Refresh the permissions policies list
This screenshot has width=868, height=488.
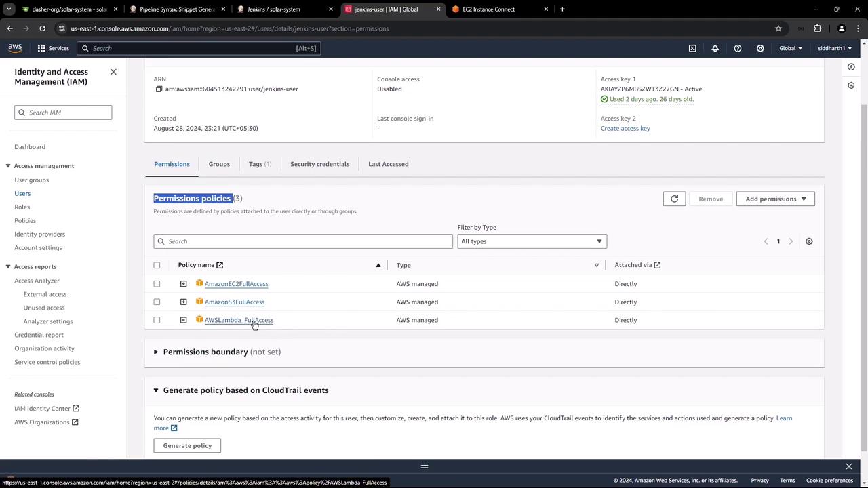pyautogui.click(x=674, y=199)
